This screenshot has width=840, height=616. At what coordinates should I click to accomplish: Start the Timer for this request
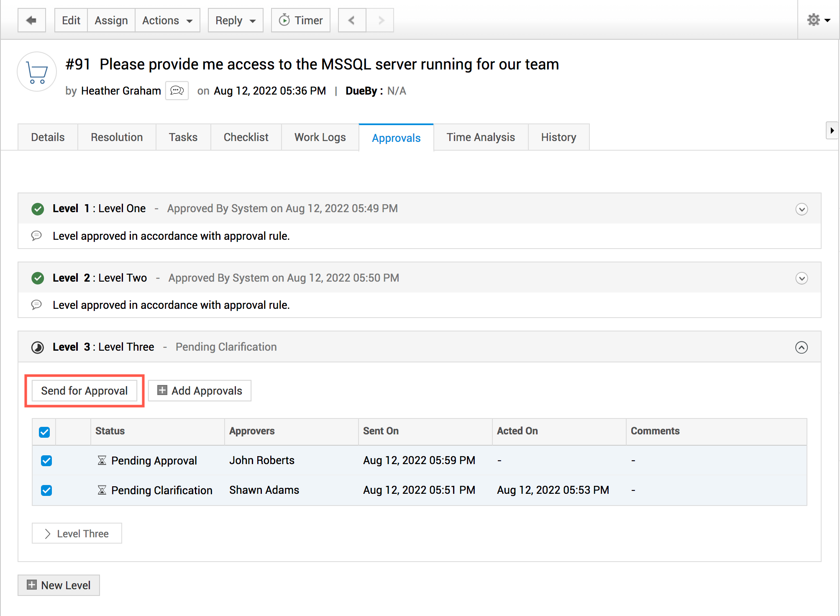tap(301, 20)
